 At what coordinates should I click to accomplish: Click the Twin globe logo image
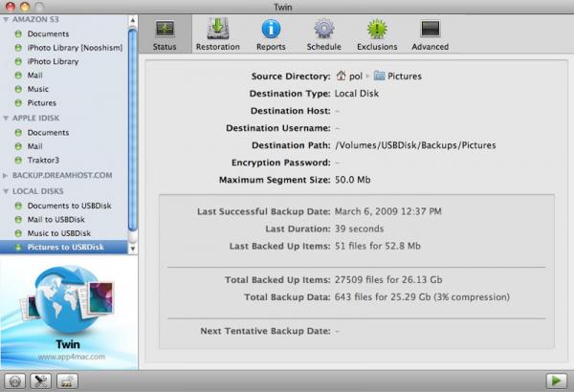tap(68, 300)
